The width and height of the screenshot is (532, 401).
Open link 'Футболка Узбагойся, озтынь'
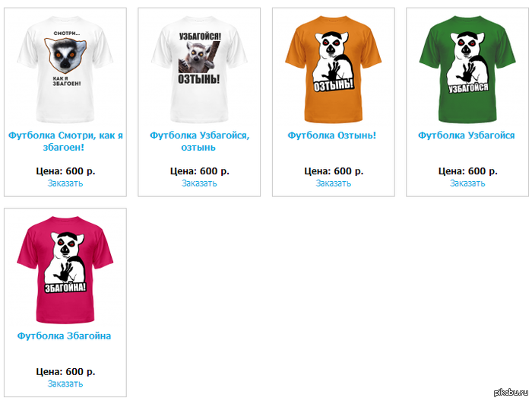[199, 142]
